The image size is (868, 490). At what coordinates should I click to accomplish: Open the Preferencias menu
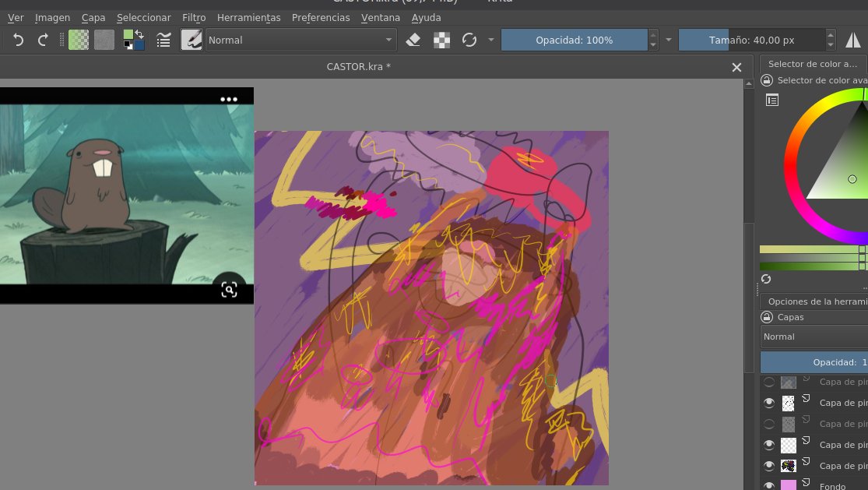pos(321,18)
